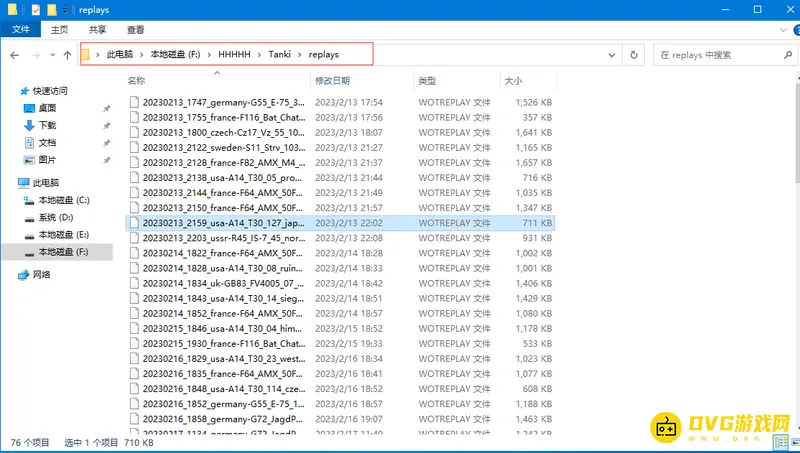
Task: Expand the address bar history dropdown
Action: [x=612, y=55]
